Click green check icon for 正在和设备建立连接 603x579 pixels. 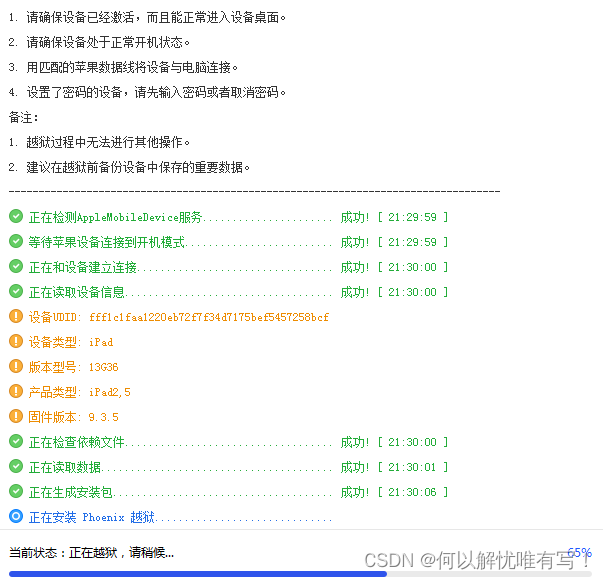coord(16,266)
